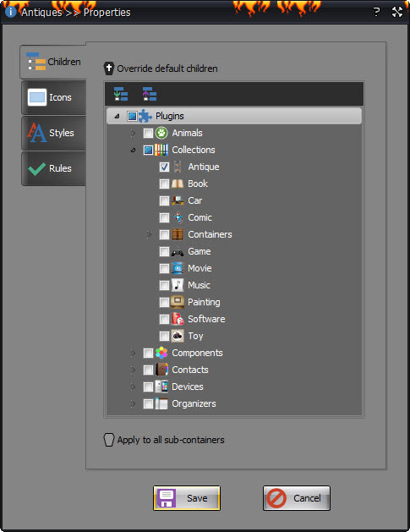The height and width of the screenshot is (532, 410).
Task: Click the Containers shelf icon
Action: (178, 234)
